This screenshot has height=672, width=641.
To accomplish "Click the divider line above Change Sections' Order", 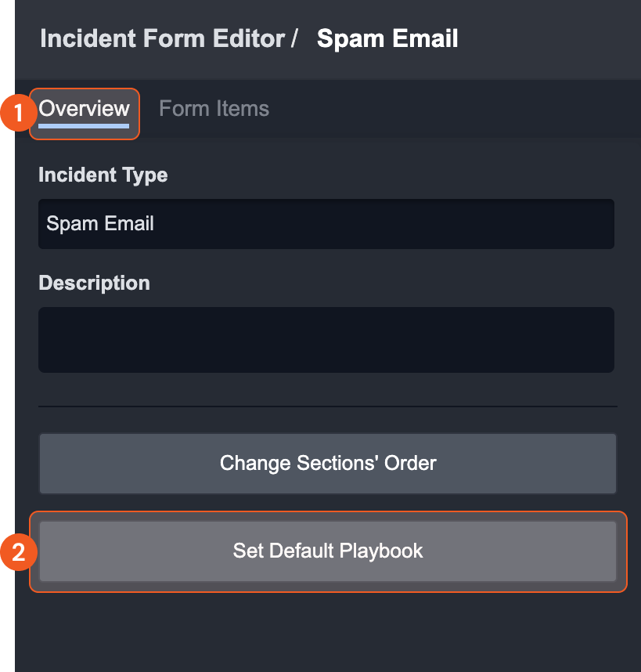I will coord(328,406).
